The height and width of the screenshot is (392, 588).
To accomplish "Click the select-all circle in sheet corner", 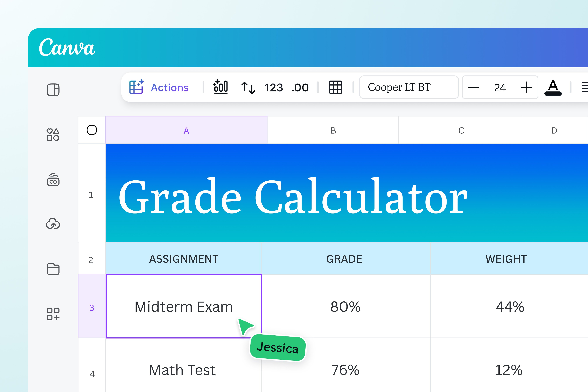I will coord(92,130).
